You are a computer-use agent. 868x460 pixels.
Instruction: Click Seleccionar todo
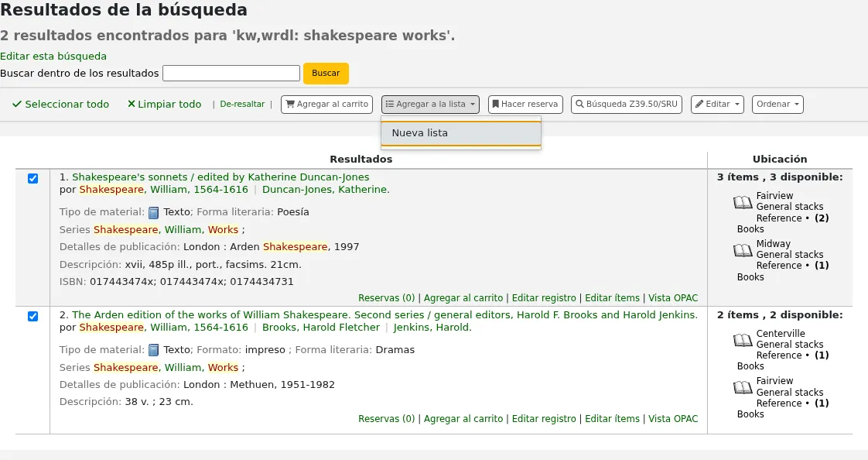(x=61, y=105)
